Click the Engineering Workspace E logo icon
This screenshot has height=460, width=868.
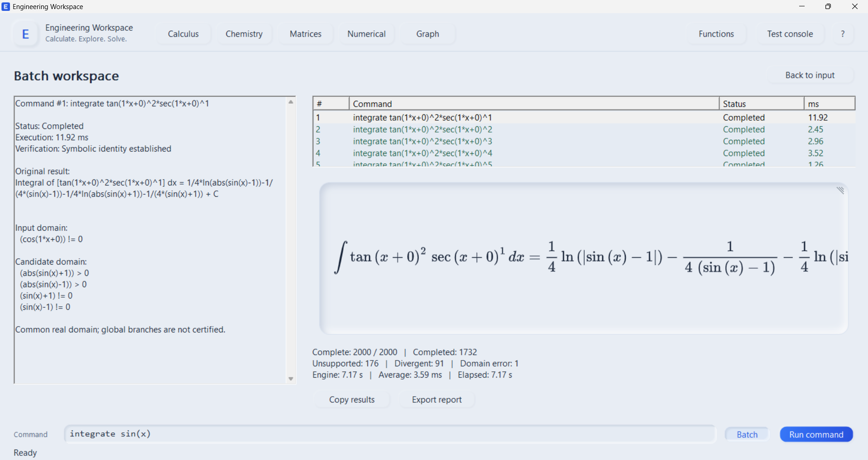click(25, 34)
